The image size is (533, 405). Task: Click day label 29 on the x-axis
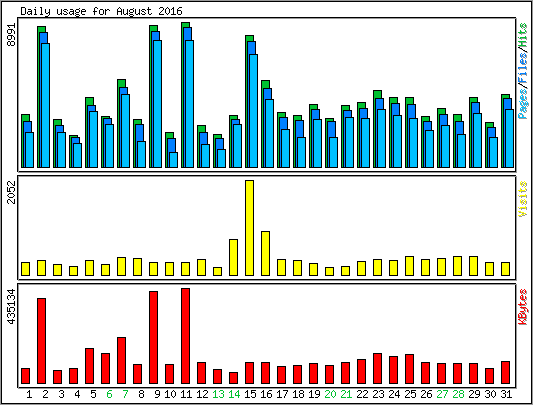(474, 394)
